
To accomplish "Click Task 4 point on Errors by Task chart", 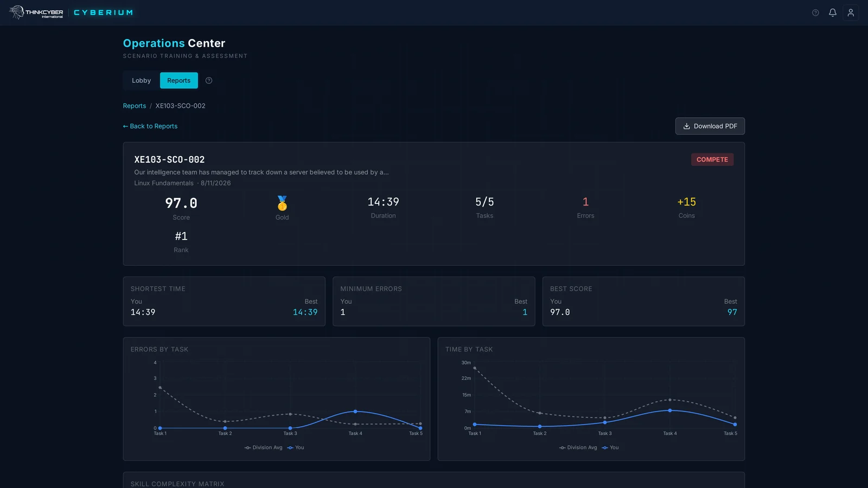I will [x=355, y=412].
